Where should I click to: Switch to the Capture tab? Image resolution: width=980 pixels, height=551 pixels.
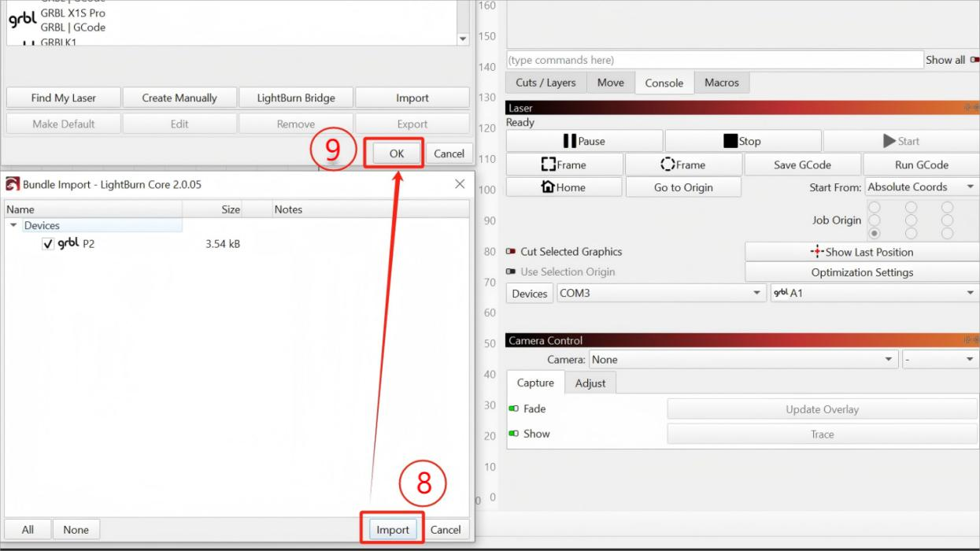[x=535, y=383]
